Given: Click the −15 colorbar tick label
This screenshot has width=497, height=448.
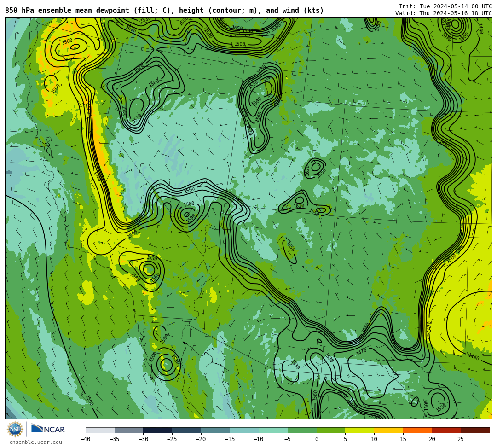Looking at the screenshot, I should pyautogui.click(x=230, y=439).
